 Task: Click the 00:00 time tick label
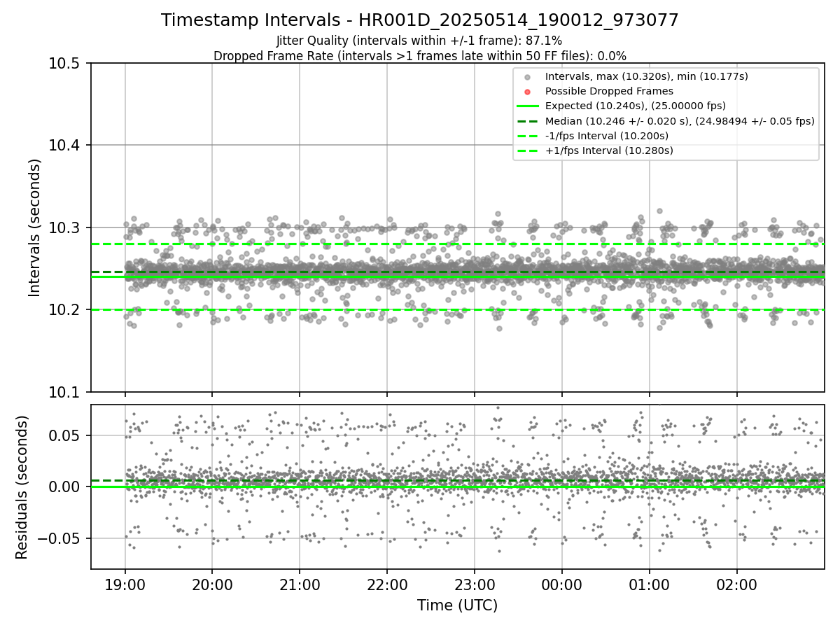pos(561,584)
